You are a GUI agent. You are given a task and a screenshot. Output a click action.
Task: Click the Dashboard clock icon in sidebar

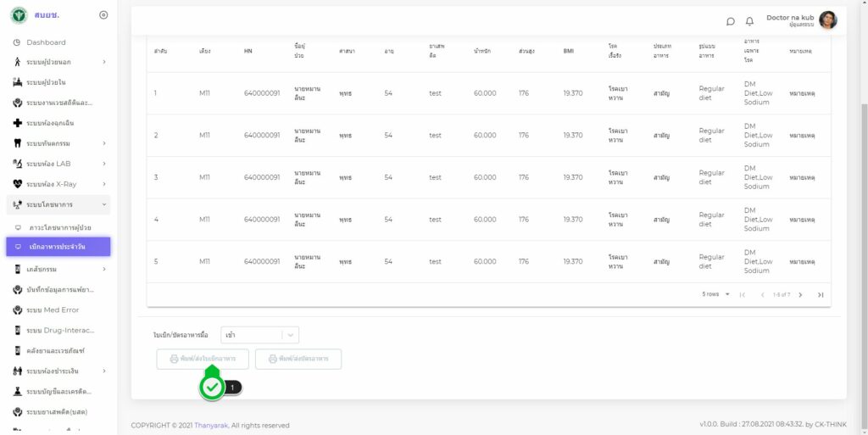coord(17,42)
